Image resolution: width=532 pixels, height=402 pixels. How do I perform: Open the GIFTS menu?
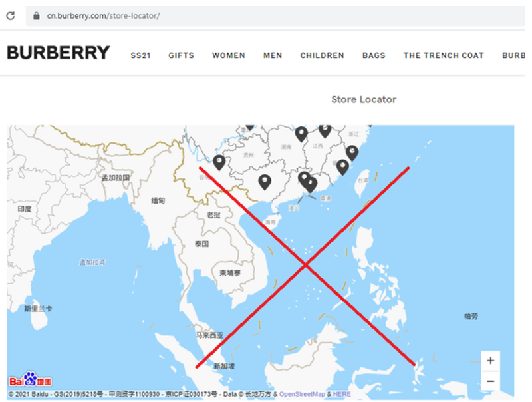coord(181,55)
